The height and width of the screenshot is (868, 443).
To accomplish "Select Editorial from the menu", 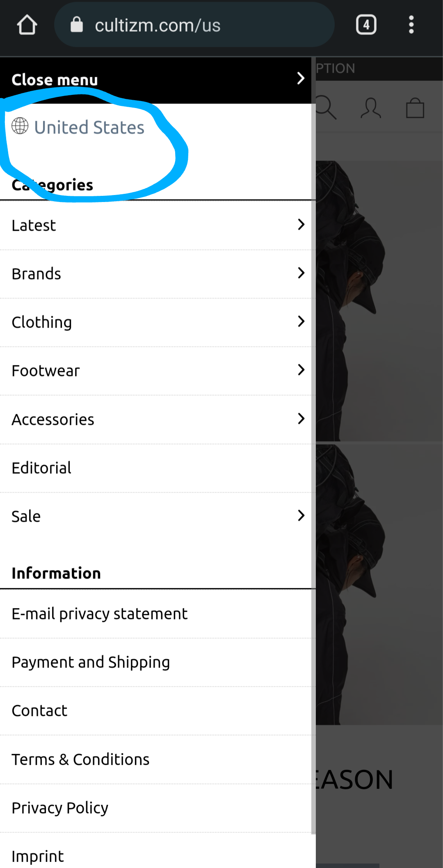I will coord(158,468).
